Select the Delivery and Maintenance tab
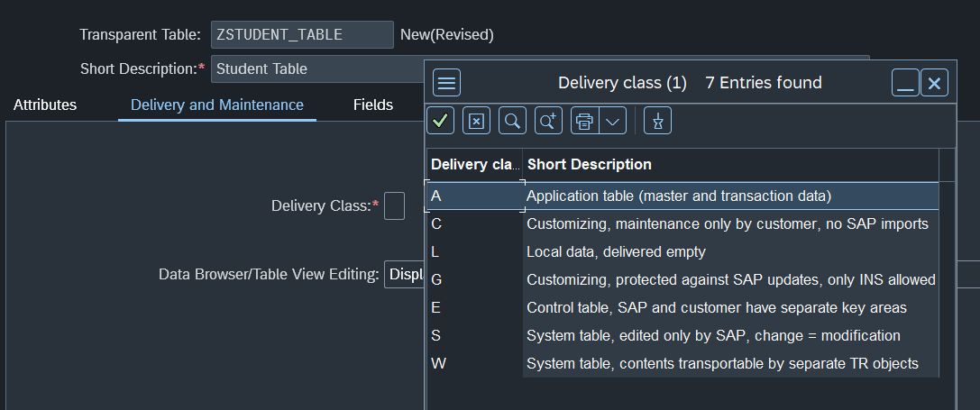The height and width of the screenshot is (410, 980). pyautogui.click(x=216, y=105)
